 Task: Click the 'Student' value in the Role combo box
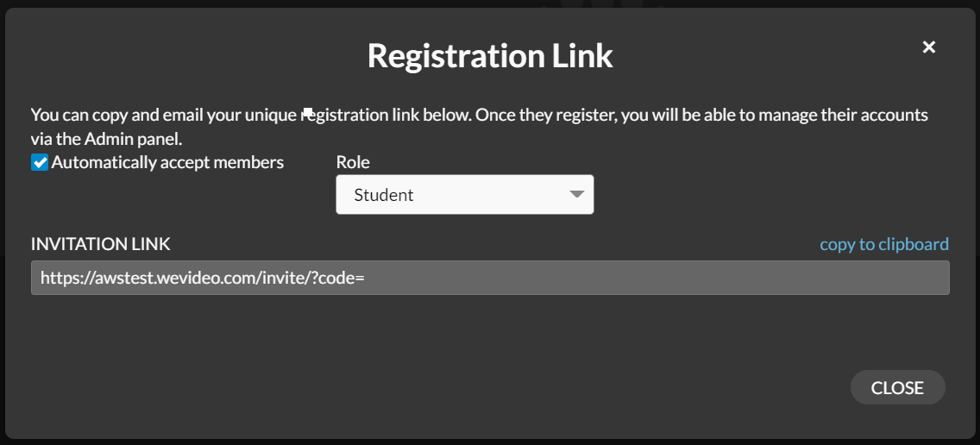coord(384,195)
